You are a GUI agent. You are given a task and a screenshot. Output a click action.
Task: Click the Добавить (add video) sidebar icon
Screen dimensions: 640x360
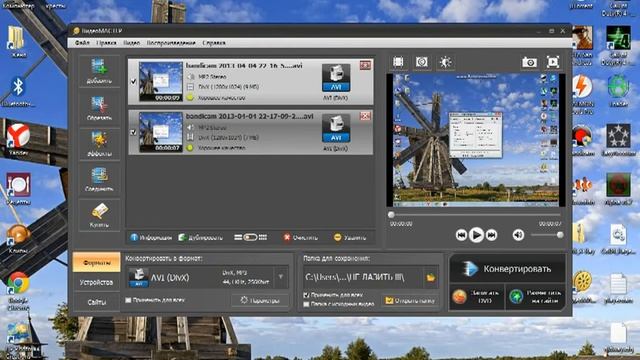point(99,71)
